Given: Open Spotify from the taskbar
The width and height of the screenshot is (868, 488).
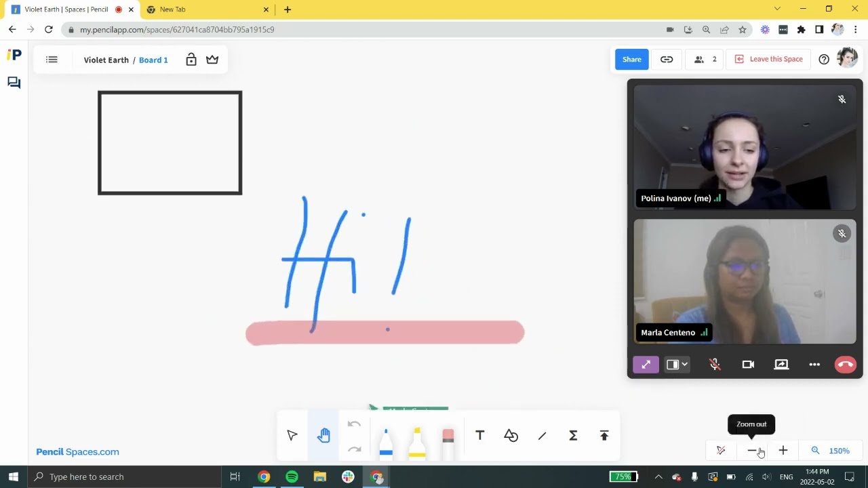Looking at the screenshot, I should tap(292, 476).
